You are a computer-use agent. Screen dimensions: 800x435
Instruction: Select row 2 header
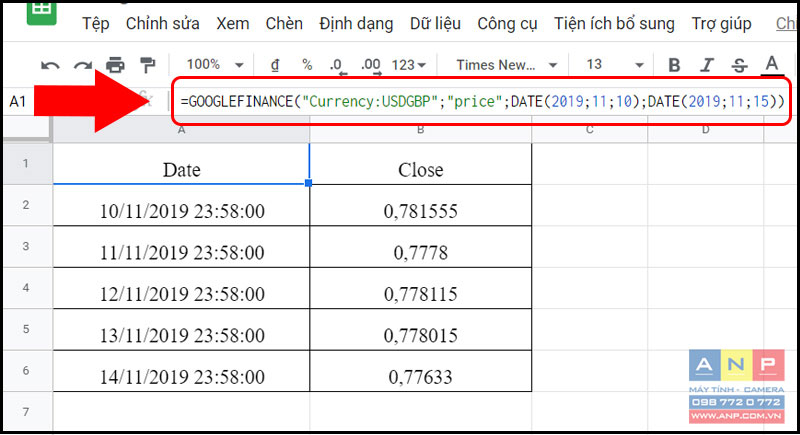[x=26, y=205]
